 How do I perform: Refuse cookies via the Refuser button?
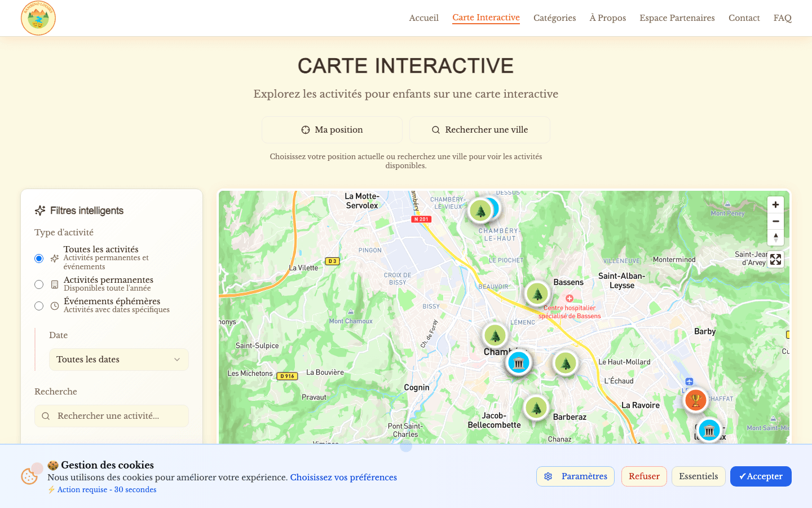pyautogui.click(x=644, y=476)
